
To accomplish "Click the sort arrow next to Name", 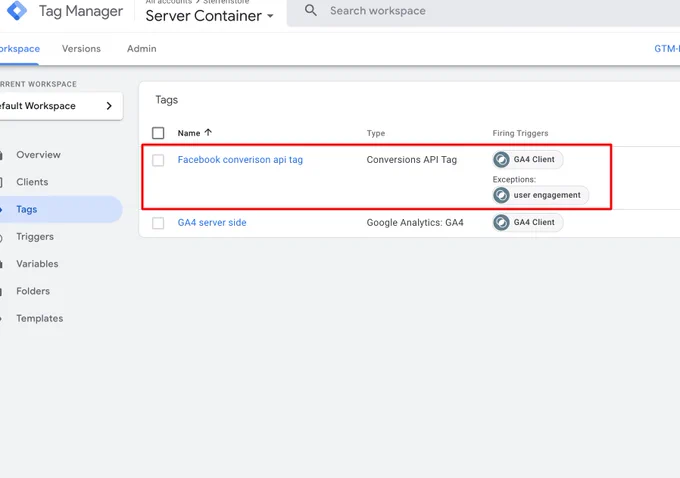I will (x=208, y=133).
